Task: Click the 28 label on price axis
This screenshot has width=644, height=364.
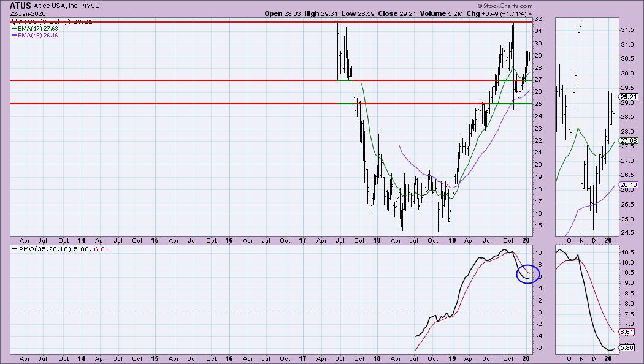Action: pos(538,67)
